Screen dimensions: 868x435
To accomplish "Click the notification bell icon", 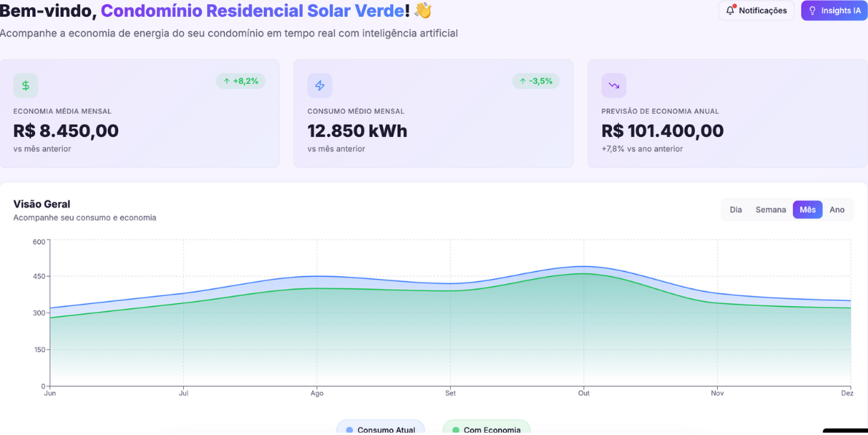I will (x=730, y=10).
